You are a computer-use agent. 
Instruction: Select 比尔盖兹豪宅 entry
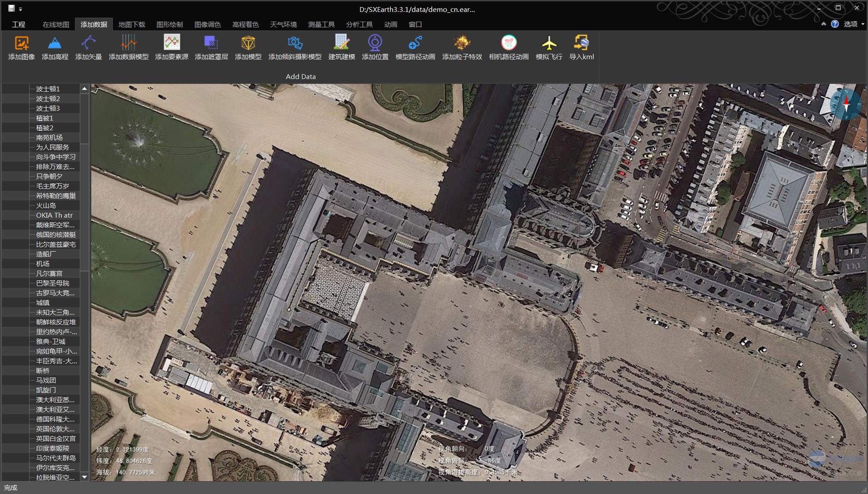point(56,244)
